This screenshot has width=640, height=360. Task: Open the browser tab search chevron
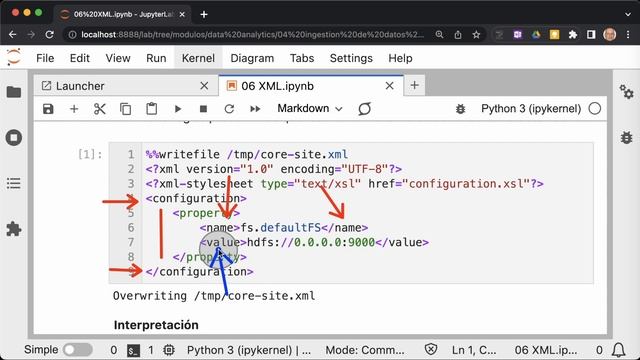(x=628, y=14)
